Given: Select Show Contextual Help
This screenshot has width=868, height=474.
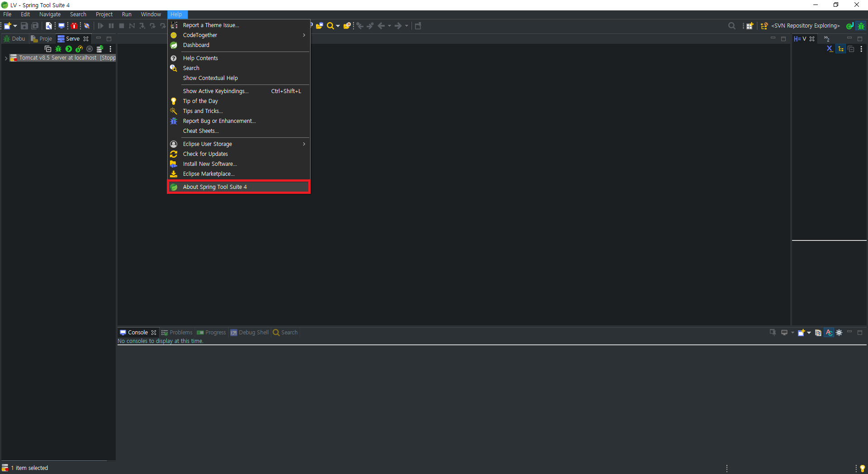Looking at the screenshot, I should [239, 78].
